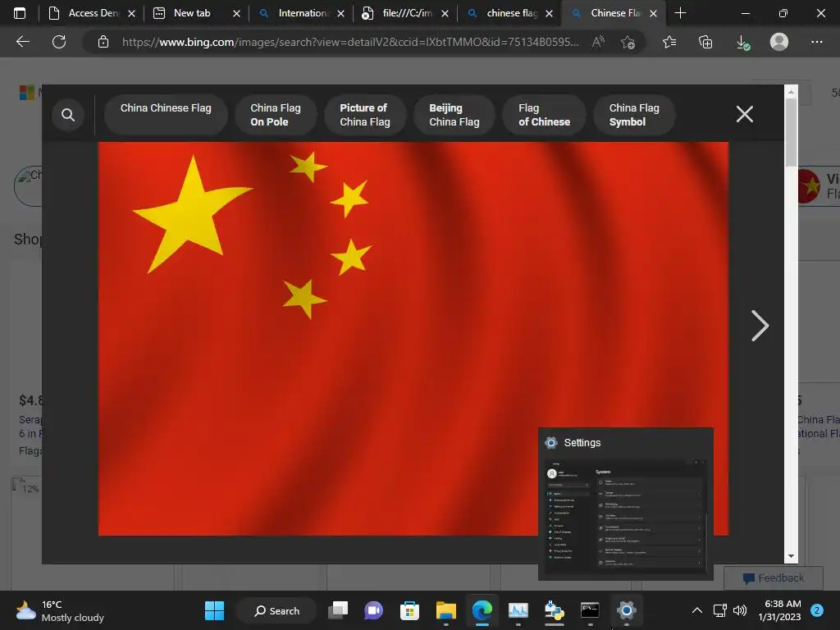Open the Chat app on taskbar
Screen dimensions: 840x630
point(373,610)
